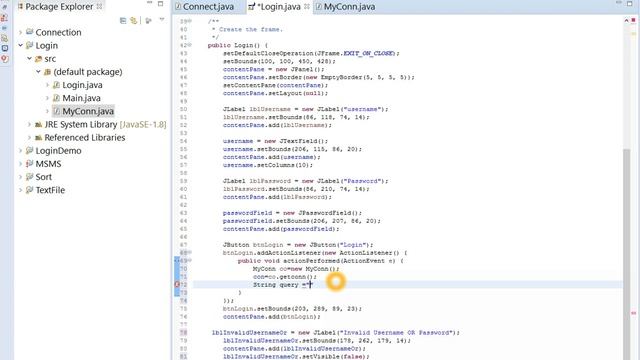Select Login.java in Package Explorer

click(82, 85)
